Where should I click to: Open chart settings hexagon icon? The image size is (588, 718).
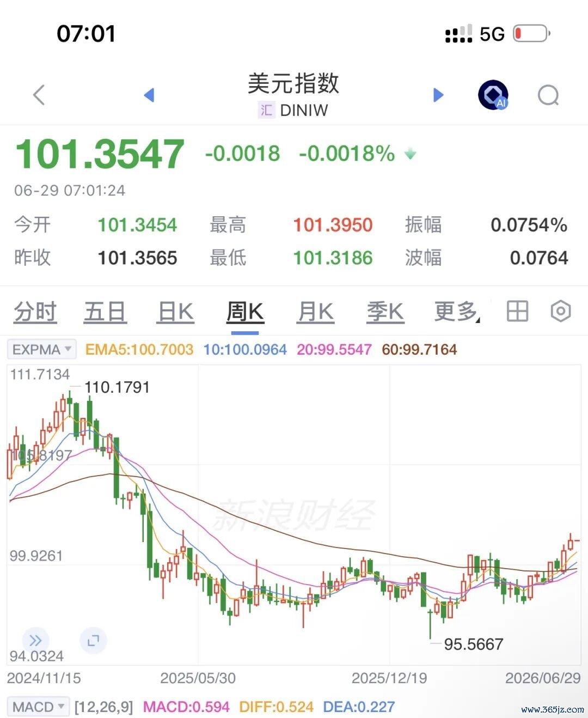[561, 312]
